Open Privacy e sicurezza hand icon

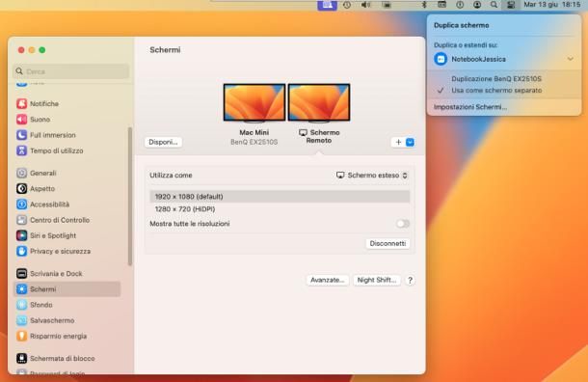22,252
